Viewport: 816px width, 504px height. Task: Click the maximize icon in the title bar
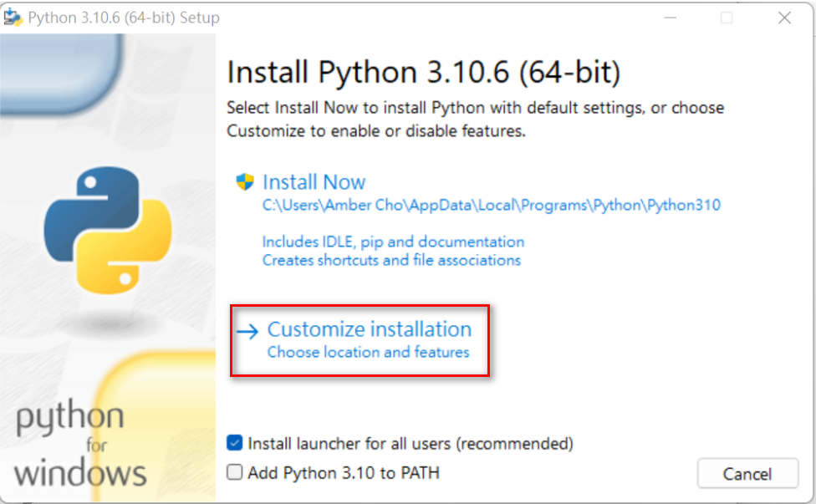click(727, 17)
